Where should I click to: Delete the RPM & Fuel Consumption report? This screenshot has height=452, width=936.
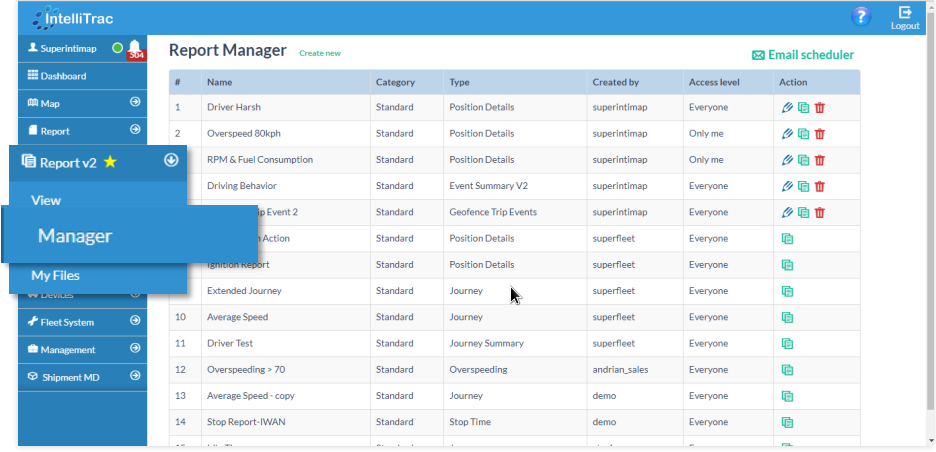820,160
